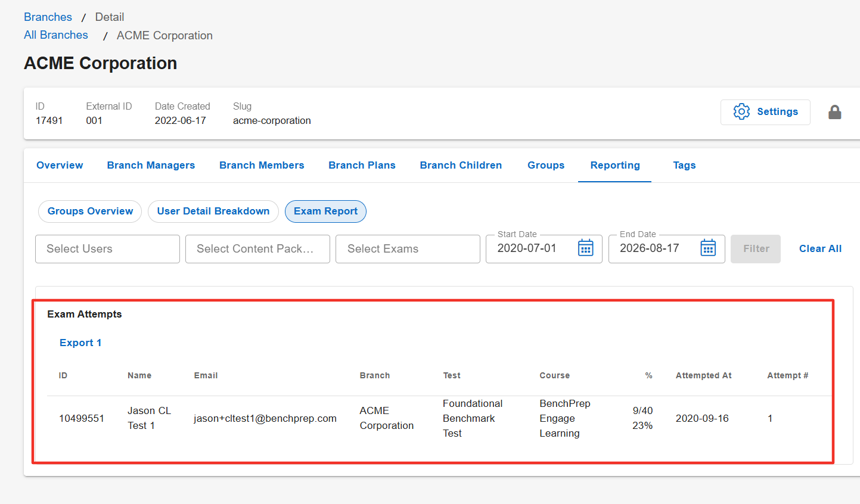Click the Foundational Benchmark Test cell
Viewport: 860px width, 504px height.
click(x=473, y=418)
